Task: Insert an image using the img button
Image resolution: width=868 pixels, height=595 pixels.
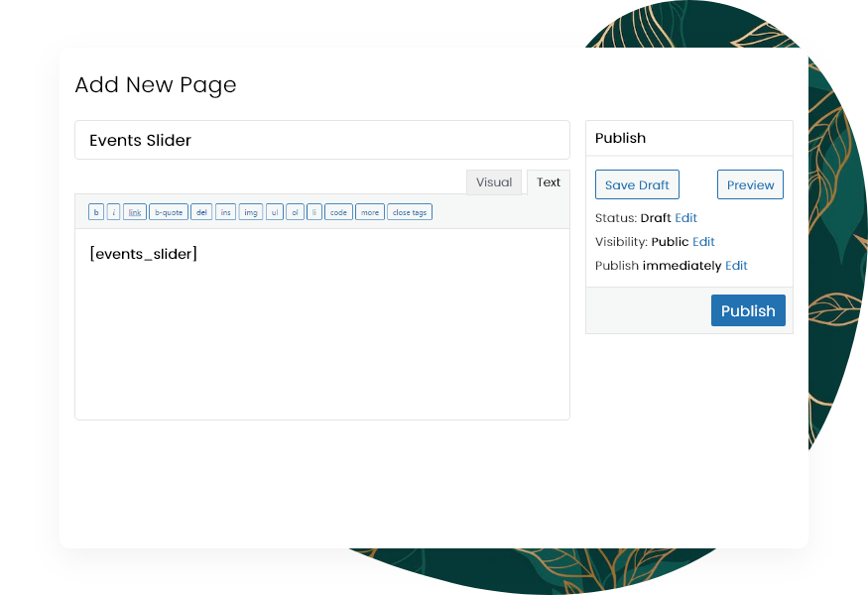Action: (x=250, y=211)
